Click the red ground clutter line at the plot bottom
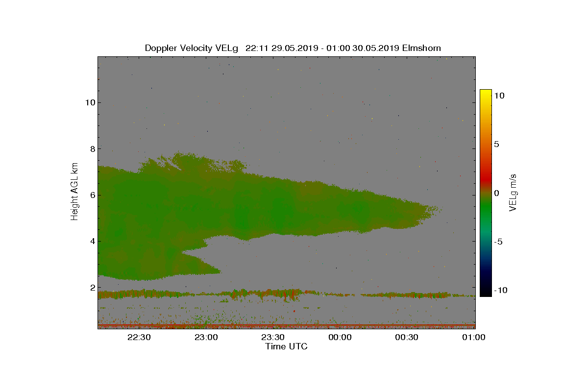 pos(286,325)
